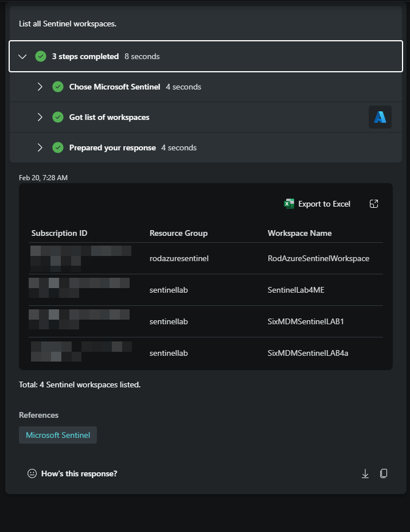This screenshot has width=410, height=532.
Task: Click the 8 seconds duration label
Action: pos(142,56)
